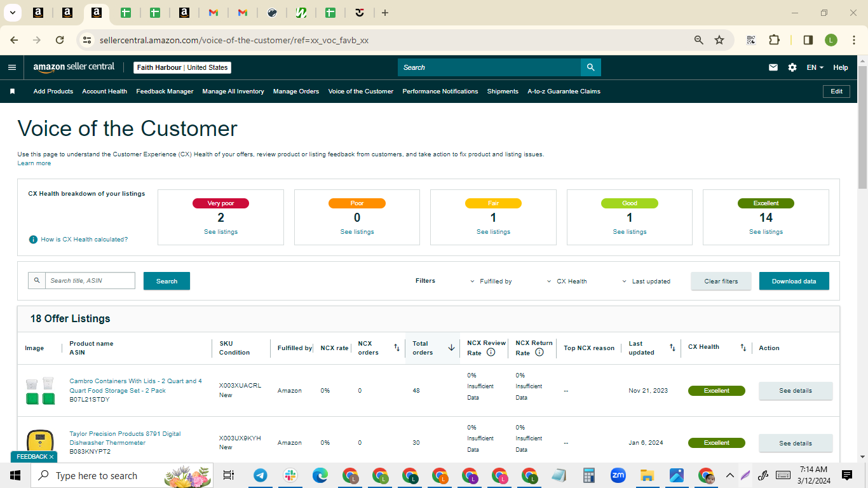Sort table by Last updated column arrows

[x=672, y=348]
